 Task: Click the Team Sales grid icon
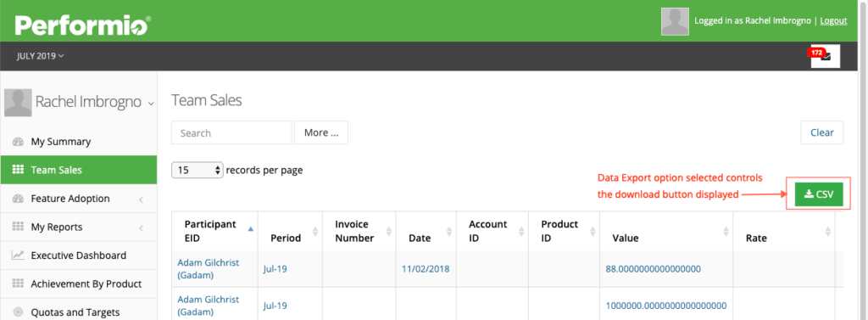(18, 170)
